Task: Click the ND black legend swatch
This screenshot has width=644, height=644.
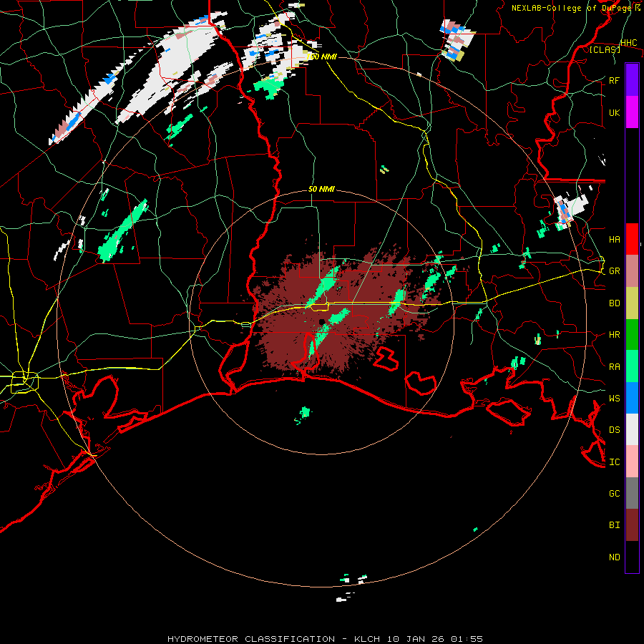Action: pos(632,557)
